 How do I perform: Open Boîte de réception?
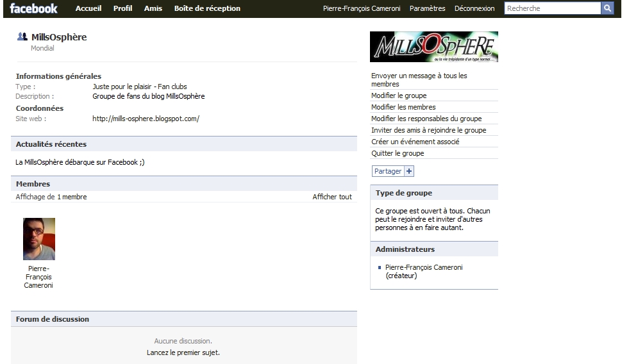[207, 8]
